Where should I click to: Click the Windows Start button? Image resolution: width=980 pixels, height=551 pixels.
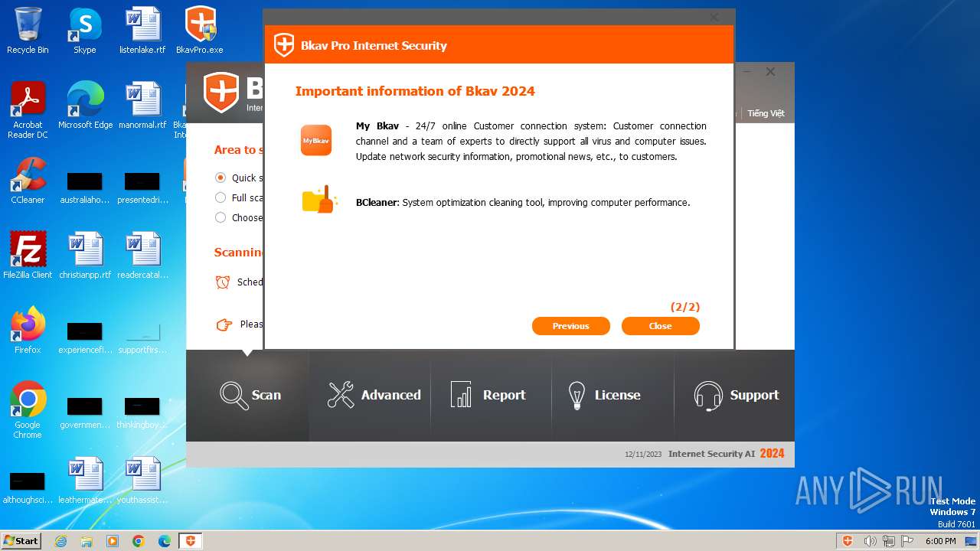21,540
